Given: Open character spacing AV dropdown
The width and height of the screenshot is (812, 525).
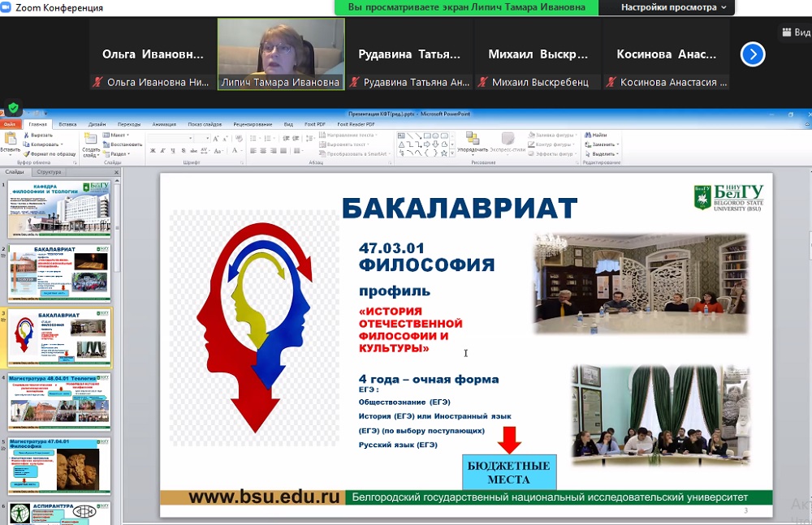Looking at the screenshot, I should tap(205, 151).
